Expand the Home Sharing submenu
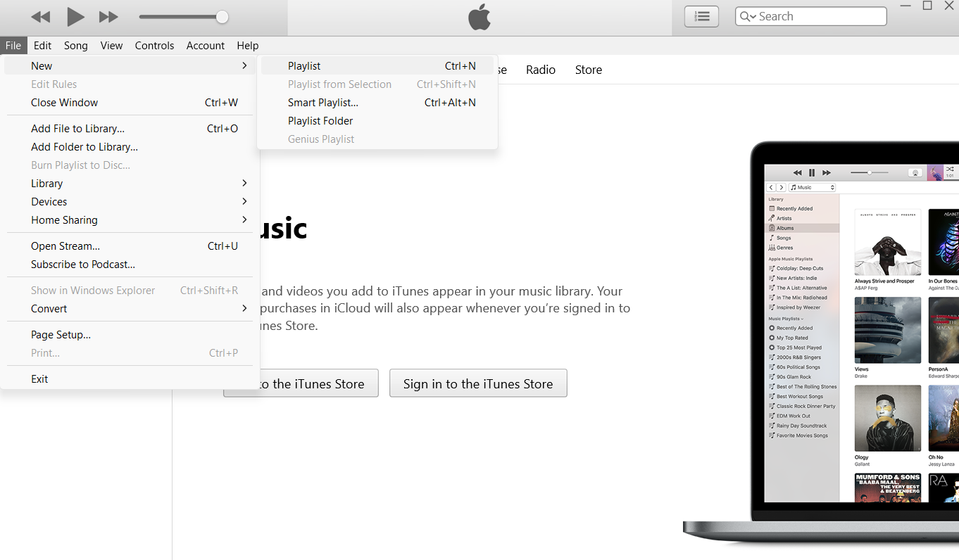959x560 pixels. coord(130,219)
